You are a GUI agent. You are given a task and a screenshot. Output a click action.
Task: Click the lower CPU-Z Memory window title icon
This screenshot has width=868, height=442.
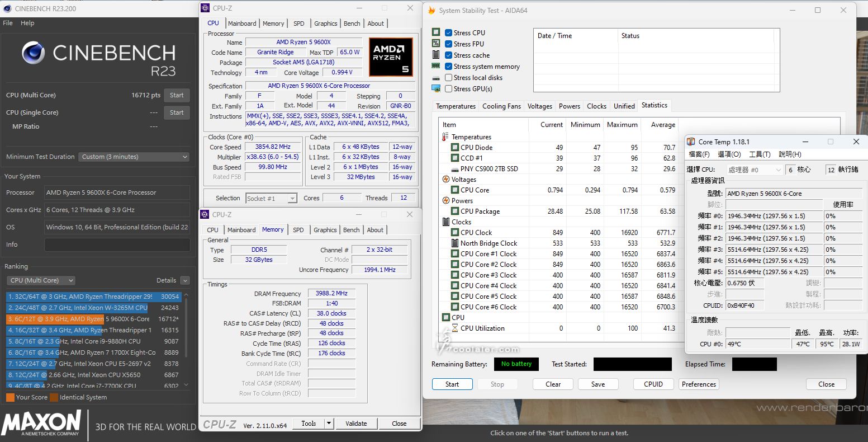click(205, 215)
